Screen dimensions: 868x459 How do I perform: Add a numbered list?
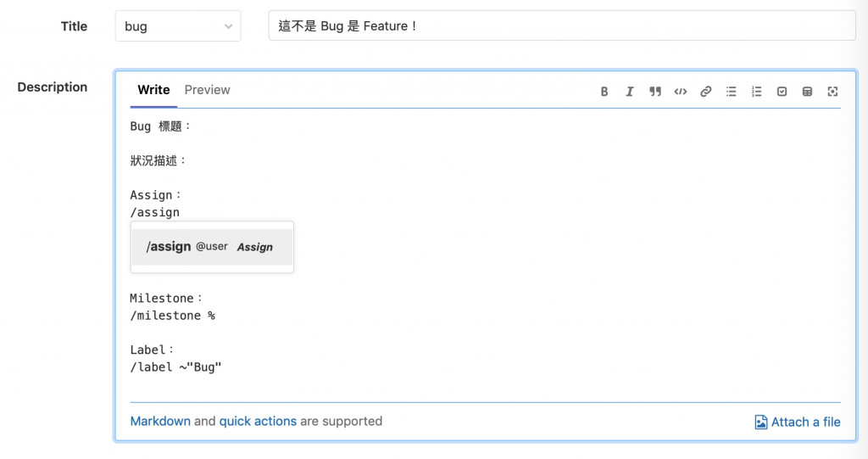(756, 92)
